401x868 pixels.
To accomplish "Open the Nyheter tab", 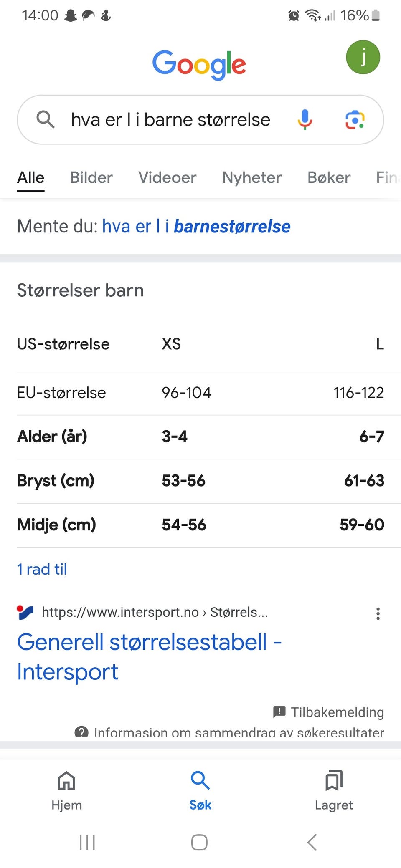I will [252, 178].
